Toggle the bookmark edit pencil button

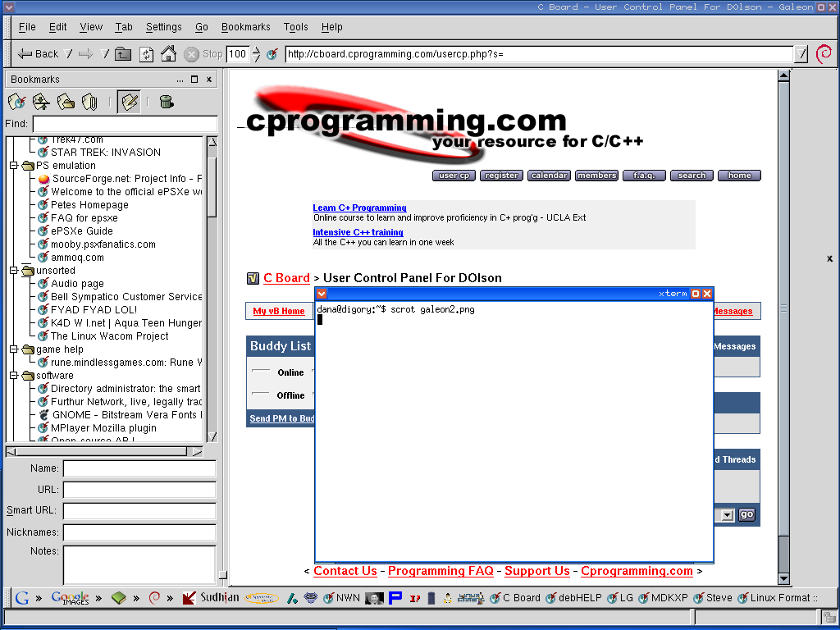(x=129, y=102)
